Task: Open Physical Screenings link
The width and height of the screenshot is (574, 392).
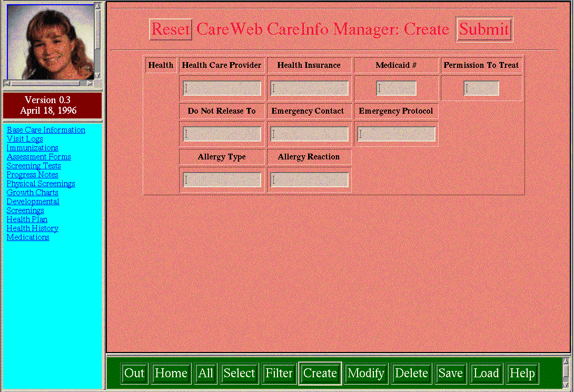Action: click(x=41, y=184)
